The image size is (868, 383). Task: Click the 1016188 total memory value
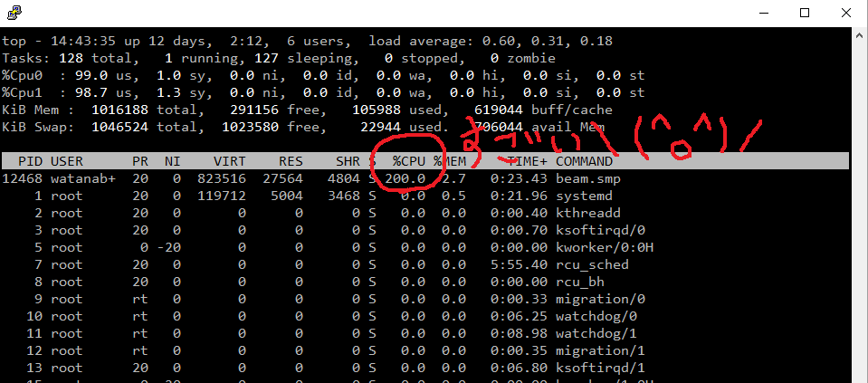[x=119, y=110]
